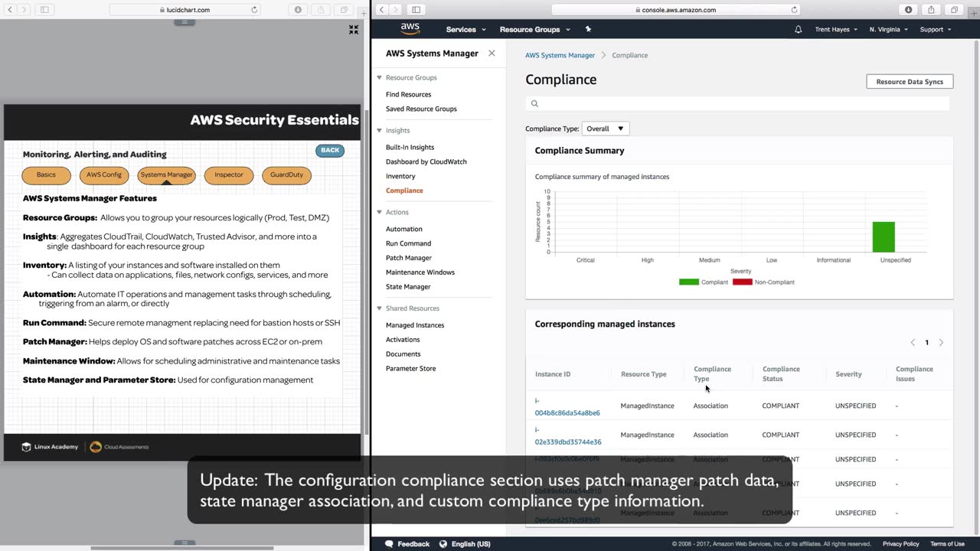This screenshot has height=551, width=980.
Task: Open Feedback speech bubble in AWS footer
Action: [389, 544]
